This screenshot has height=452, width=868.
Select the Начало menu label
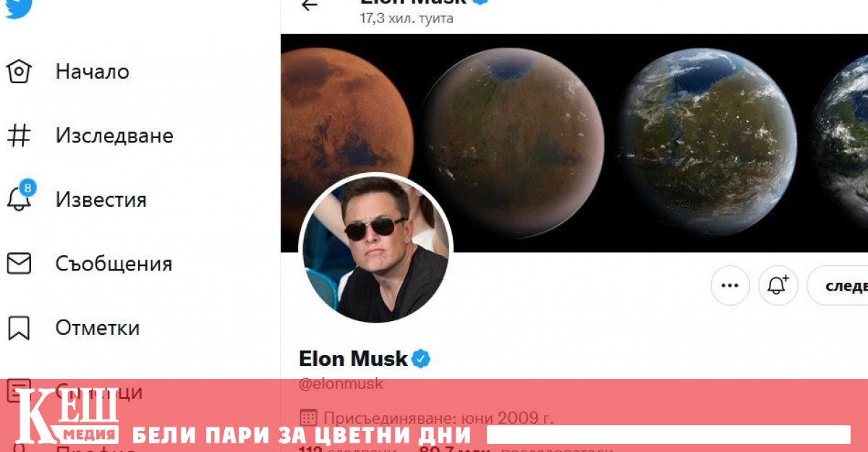[x=93, y=72]
